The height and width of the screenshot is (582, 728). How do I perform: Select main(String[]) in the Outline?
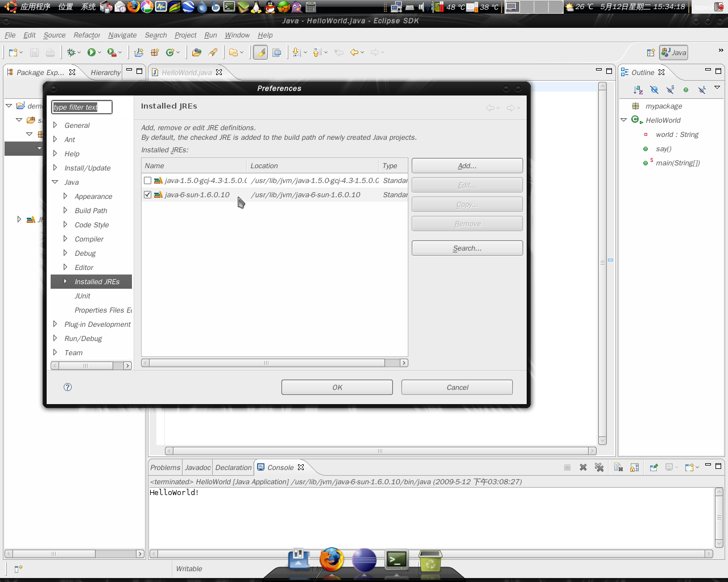677,163
